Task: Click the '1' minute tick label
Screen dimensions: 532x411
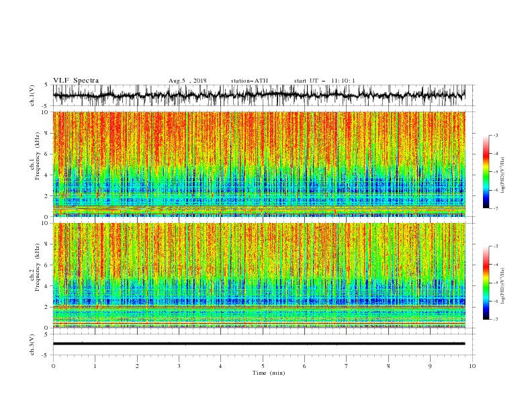Action: pos(95,366)
